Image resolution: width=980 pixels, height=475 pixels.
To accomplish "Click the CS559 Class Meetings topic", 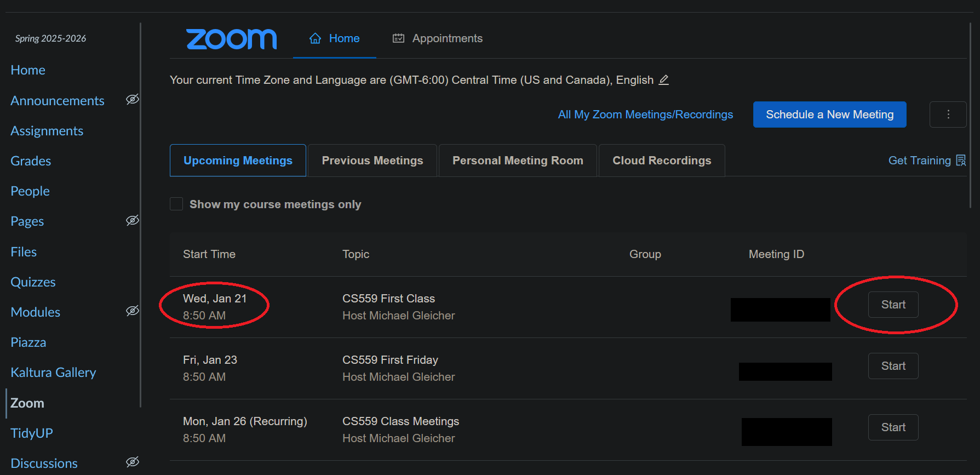I will pyautogui.click(x=400, y=421).
